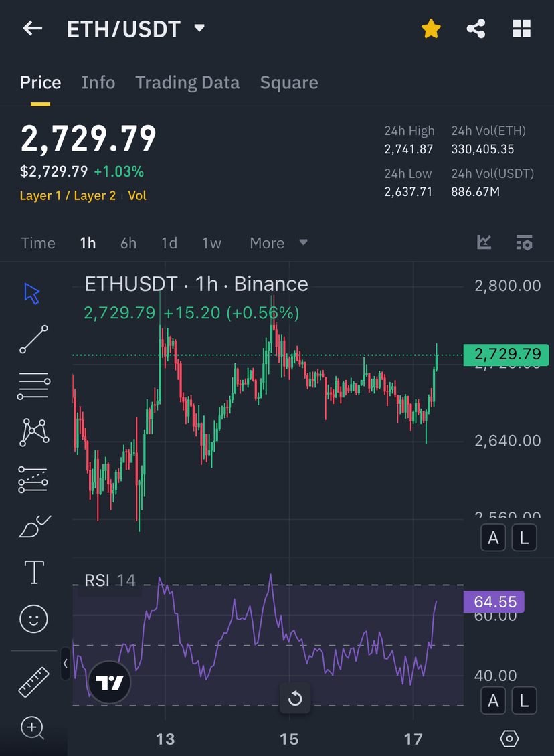The width and height of the screenshot is (554, 756).
Task: Tap the 2,800.00 price axis label
Action: (x=508, y=286)
